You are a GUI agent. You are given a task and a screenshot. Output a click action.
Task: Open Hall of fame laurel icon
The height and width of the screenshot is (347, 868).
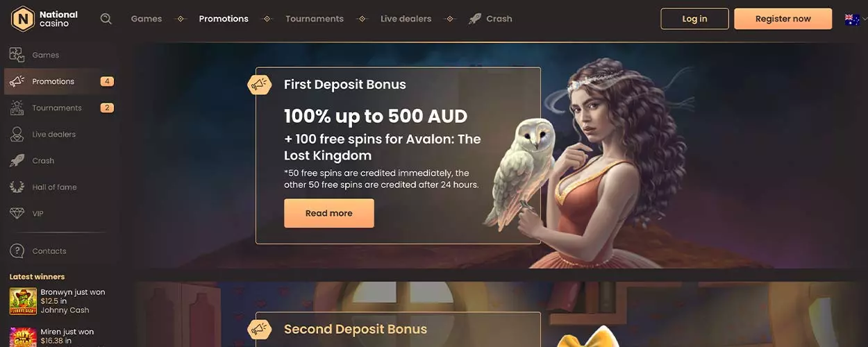coord(17,187)
